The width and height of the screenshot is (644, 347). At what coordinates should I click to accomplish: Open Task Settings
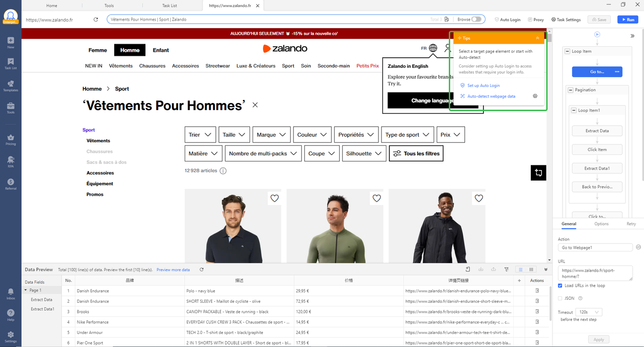click(566, 20)
